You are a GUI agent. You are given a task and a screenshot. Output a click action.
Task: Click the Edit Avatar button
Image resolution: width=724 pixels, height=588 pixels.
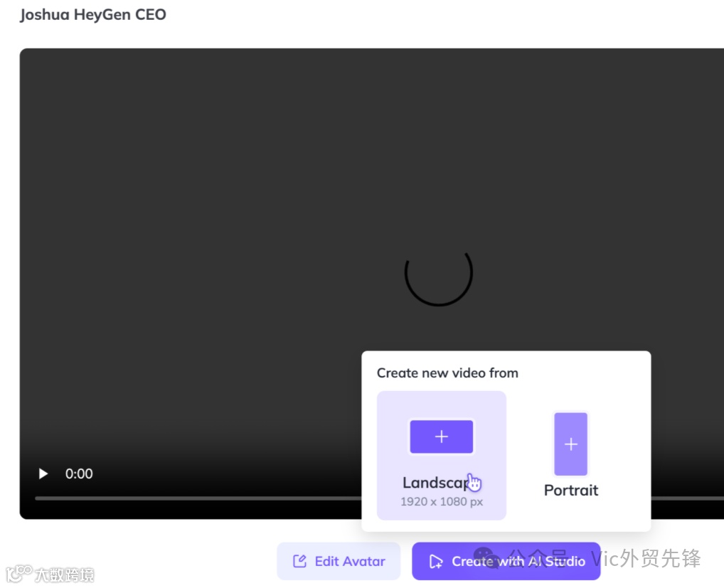pyautogui.click(x=339, y=561)
